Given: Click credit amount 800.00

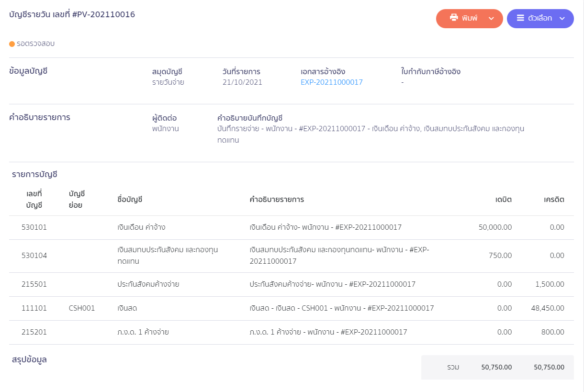Looking at the screenshot, I should 552,332.
